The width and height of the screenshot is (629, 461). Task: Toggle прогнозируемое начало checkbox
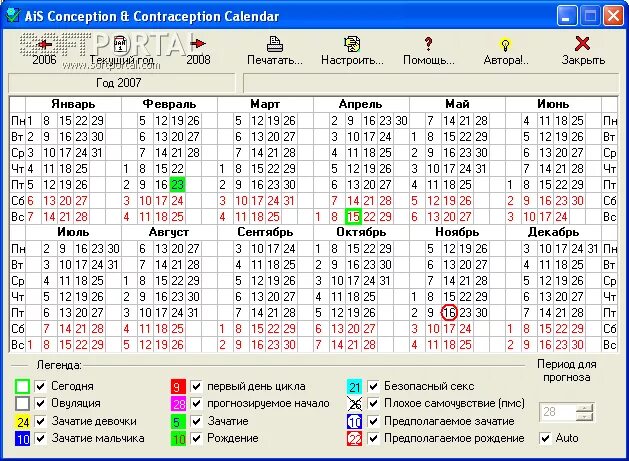click(x=196, y=403)
